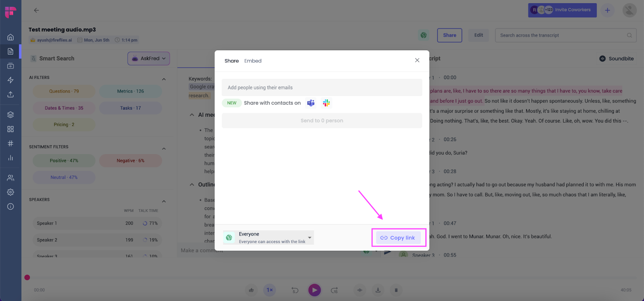Image resolution: width=644 pixels, height=301 pixels.
Task: Toggle the Negative · 6% sentiment filter
Action: click(130, 161)
